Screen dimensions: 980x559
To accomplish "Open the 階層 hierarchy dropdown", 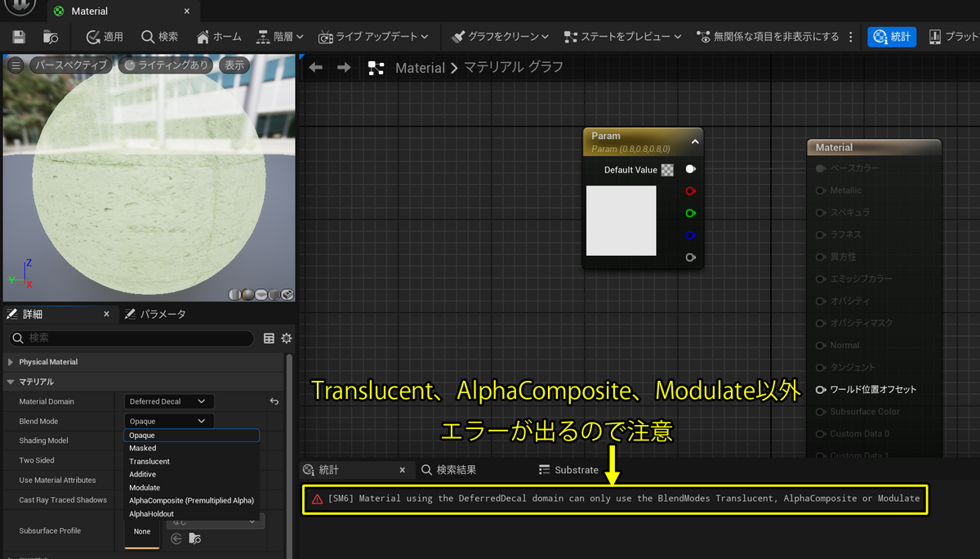I will 278,36.
